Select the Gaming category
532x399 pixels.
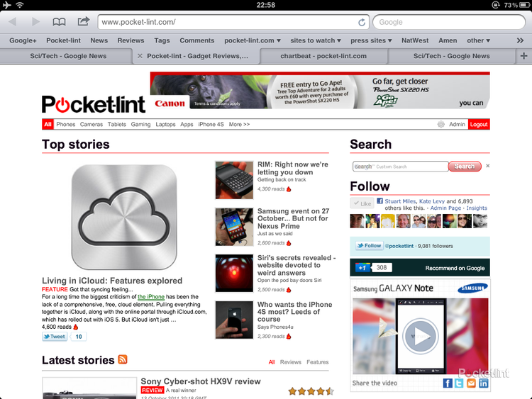(x=140, y=125)
